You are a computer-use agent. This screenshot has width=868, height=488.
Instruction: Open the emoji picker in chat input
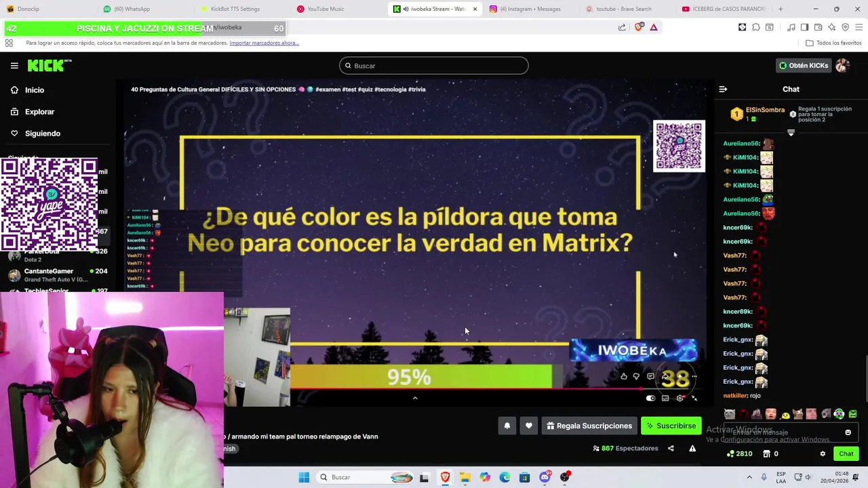(848, 432)
